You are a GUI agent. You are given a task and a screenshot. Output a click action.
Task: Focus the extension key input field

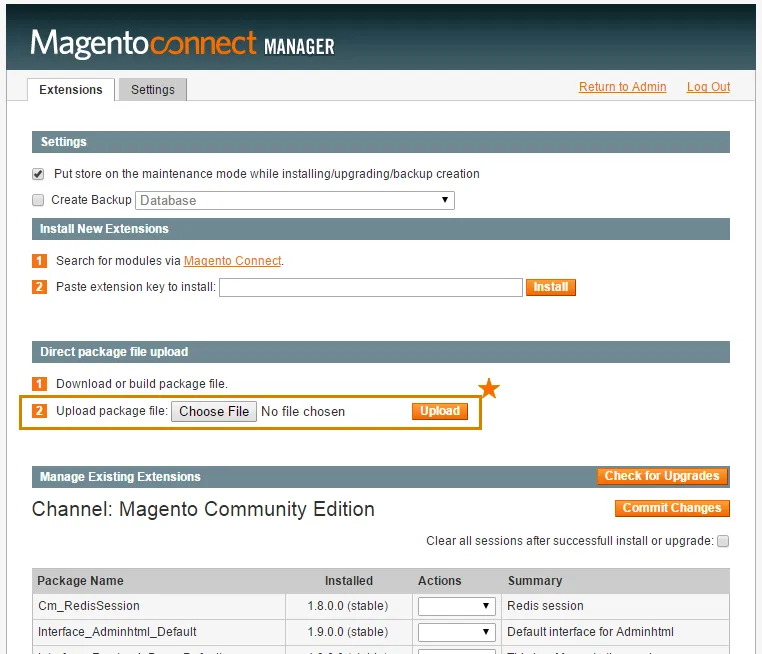coord(370,288)
